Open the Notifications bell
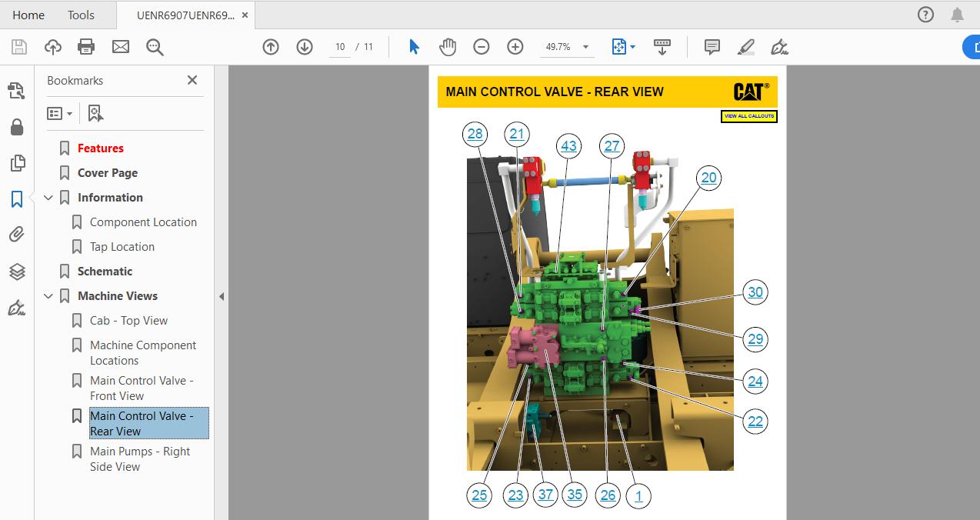Image resolution: width=980 pixels, height=520 pixels. point(957,15)
